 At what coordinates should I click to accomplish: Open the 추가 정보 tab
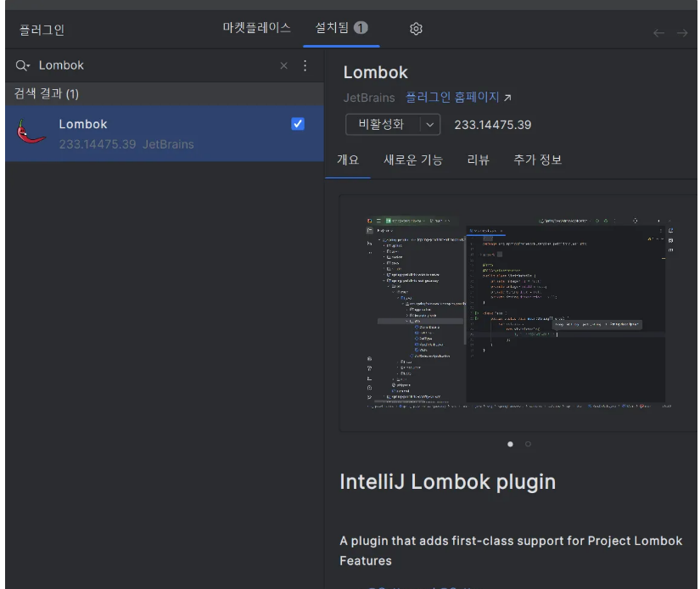coord(537,160)
